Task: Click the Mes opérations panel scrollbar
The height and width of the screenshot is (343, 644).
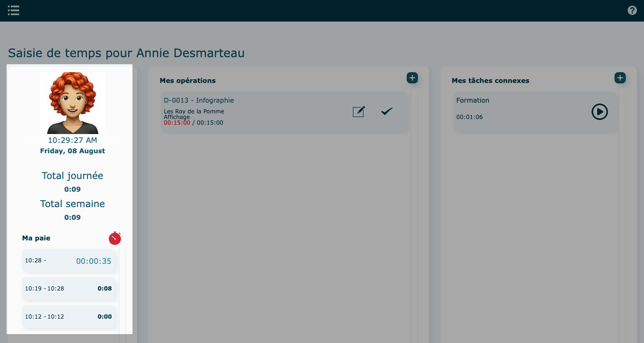Action: pyautogui.click(x=414, y=211)
